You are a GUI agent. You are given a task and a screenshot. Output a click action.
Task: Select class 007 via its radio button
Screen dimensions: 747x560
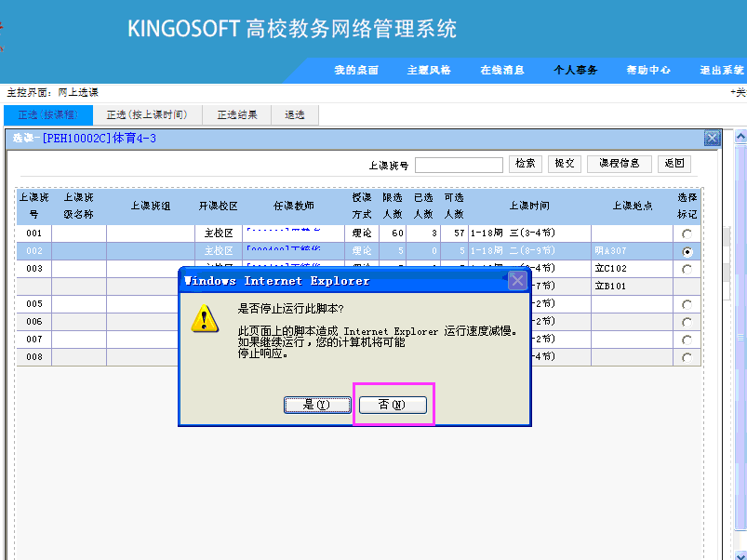pyautogui.click(x=687, y=340)
